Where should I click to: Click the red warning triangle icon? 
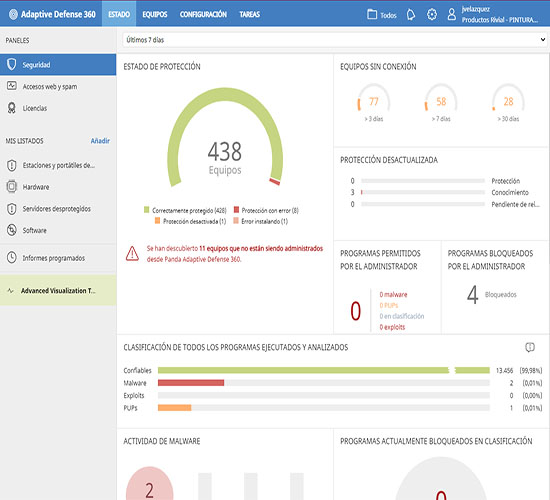[x=132, y=254]
